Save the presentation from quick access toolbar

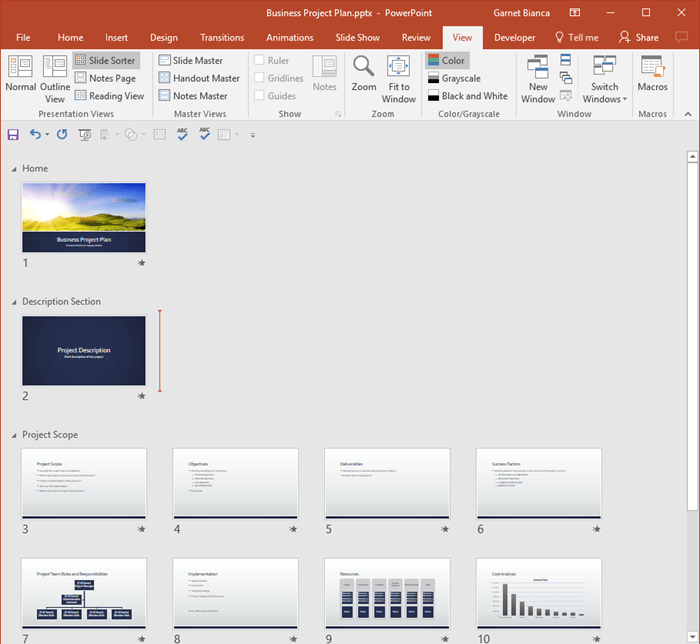[13, 134]
